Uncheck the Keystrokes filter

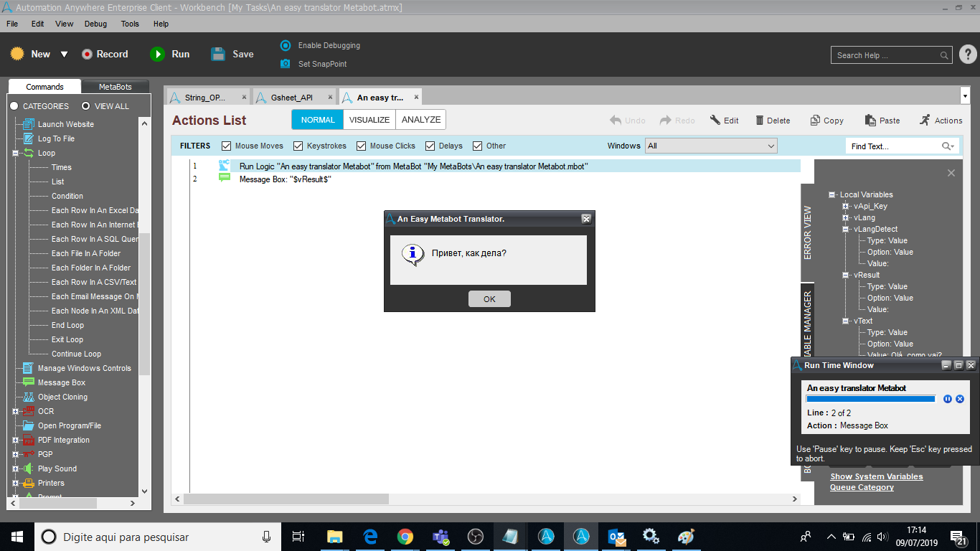tap(298, 146)
